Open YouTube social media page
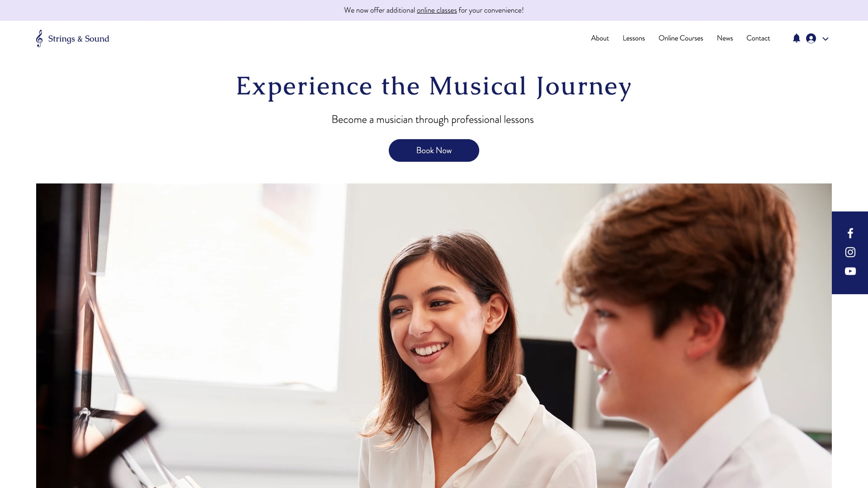This screenshot has width=868, height=488. coord(850,271)
